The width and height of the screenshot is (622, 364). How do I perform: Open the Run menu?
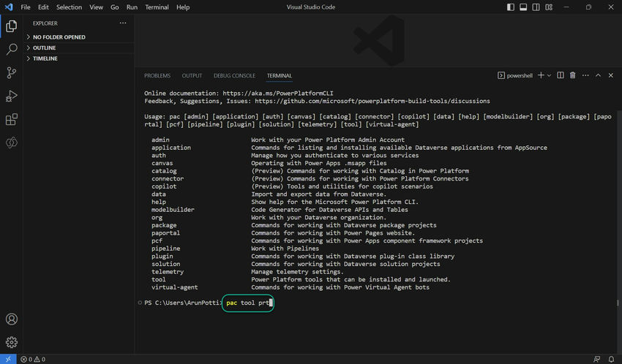[132, 7]
